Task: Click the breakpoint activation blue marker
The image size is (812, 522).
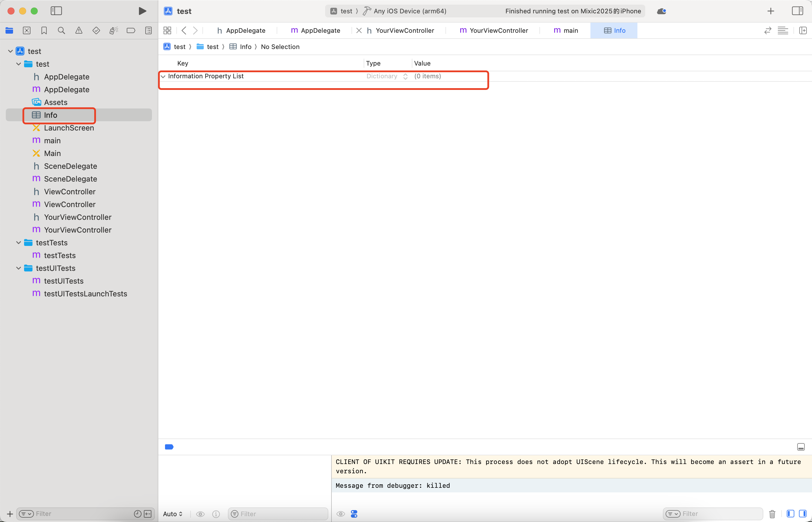Action: [x=169, y=447]
